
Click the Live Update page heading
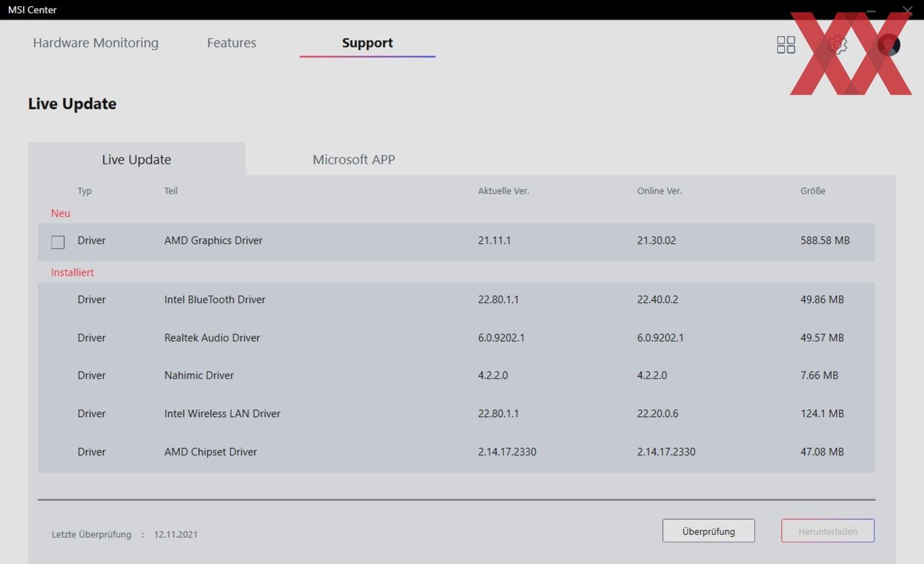pos(72,104)
